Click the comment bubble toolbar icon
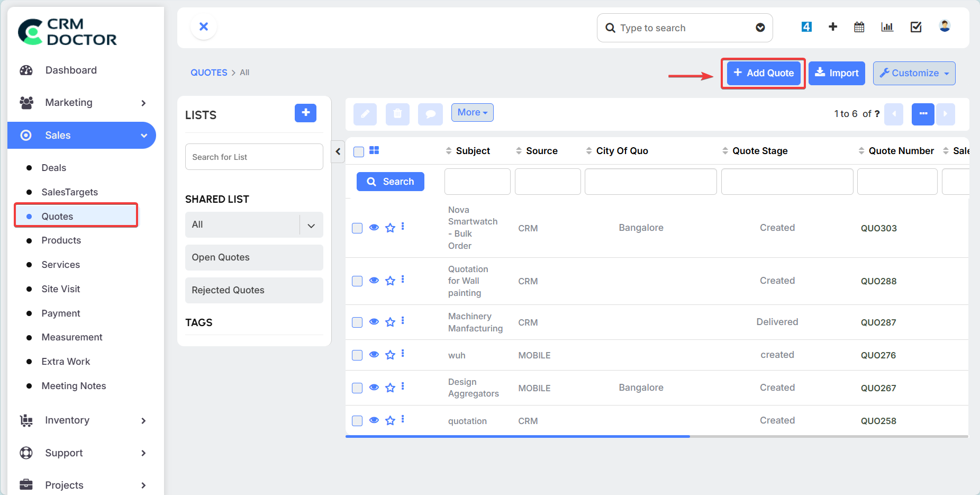Screen dimensions: 980x495 430,114
